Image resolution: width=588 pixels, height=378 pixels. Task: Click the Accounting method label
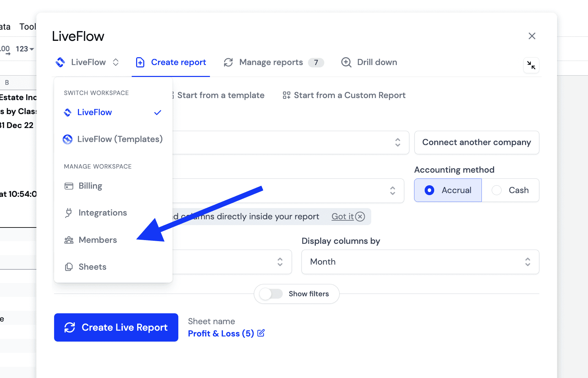tap(454, 170)
